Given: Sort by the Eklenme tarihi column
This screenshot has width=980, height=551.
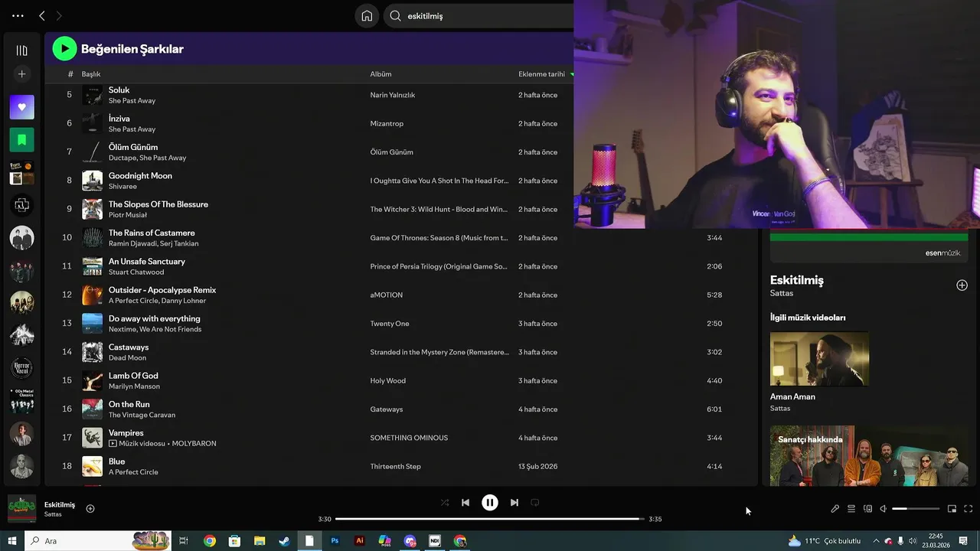Looking at the screenshot, I should [541, 74].
